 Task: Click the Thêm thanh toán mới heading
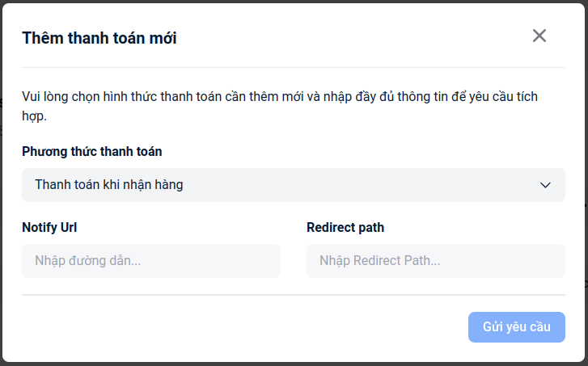pyautogui.click(x=99, y=38)
